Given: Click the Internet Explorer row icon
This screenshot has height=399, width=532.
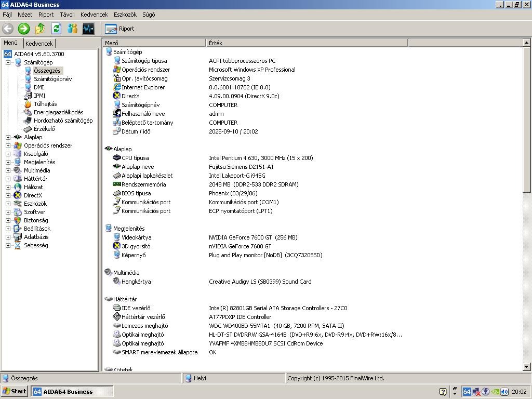Looking at the screenshot, I should pyautogui.click(x=117, y=87).
